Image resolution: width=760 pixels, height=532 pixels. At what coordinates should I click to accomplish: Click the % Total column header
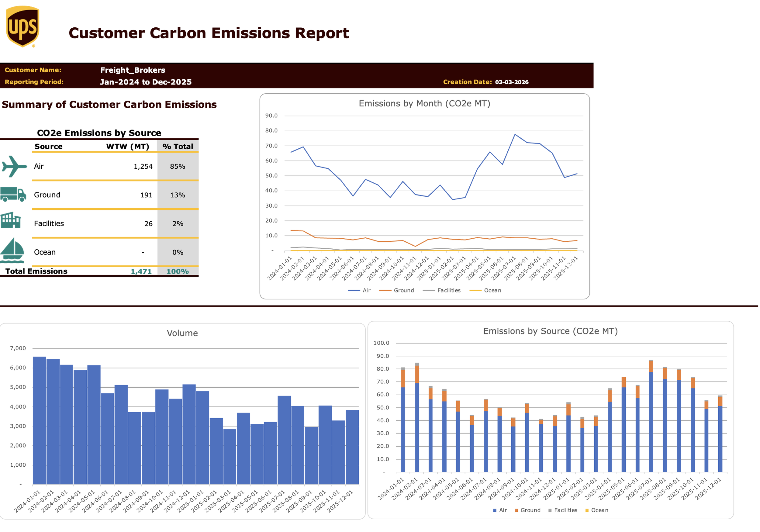pos(178,147)
